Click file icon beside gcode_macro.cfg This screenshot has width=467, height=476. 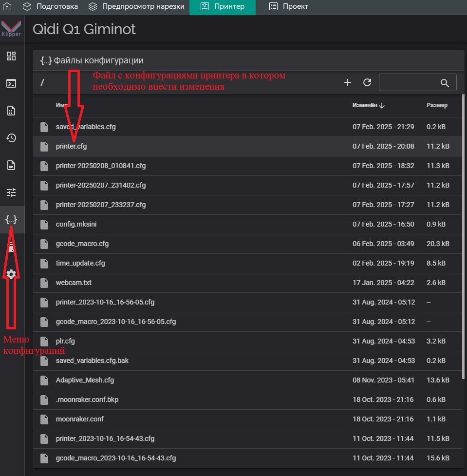(44, 244)
